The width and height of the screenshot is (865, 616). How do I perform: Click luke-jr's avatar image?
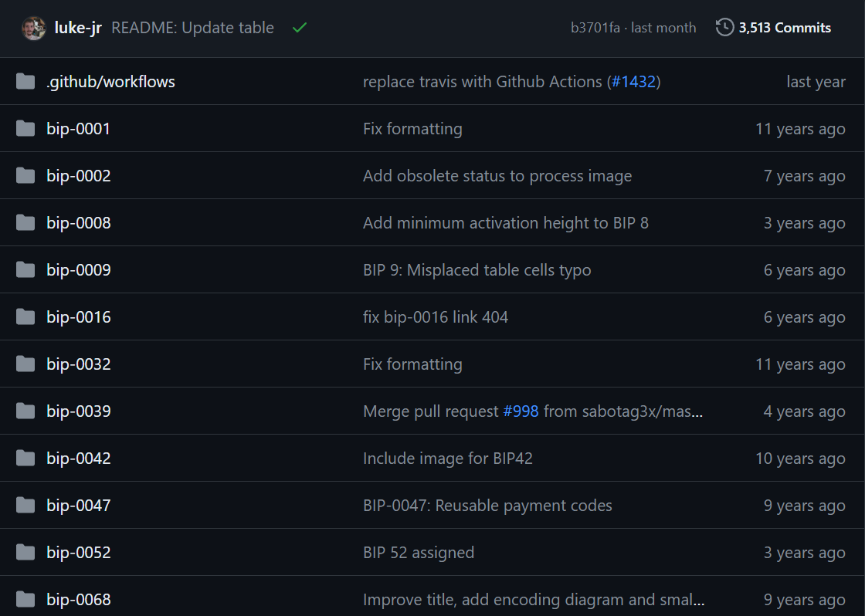[33, 28]
